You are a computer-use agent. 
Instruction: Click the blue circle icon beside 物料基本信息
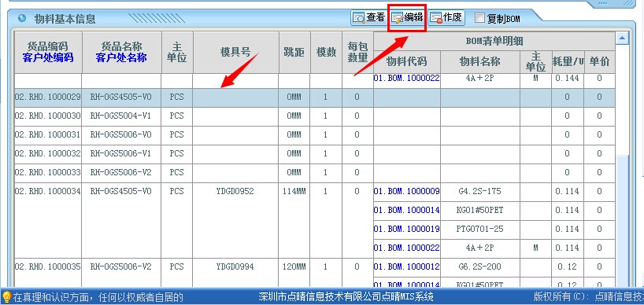point(22,18)
